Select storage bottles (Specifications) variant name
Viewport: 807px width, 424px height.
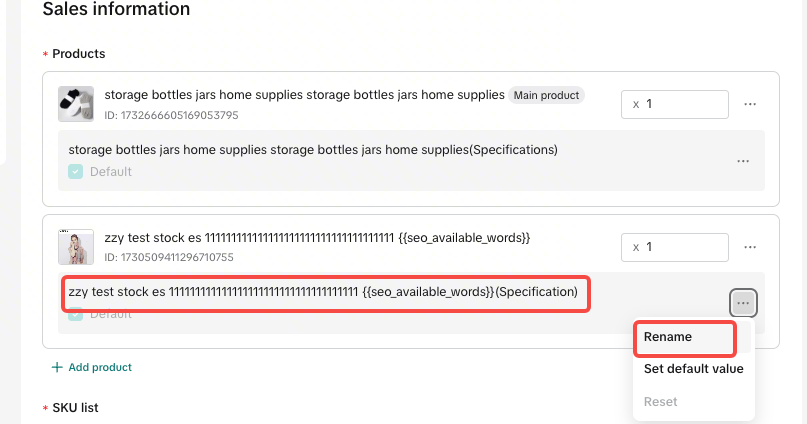[313, 150]
